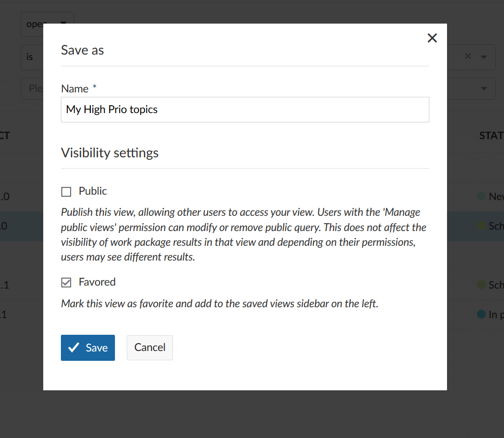Click the green 'New' status dot
This screenshot has width=504, height=438.
click(481, 197)
